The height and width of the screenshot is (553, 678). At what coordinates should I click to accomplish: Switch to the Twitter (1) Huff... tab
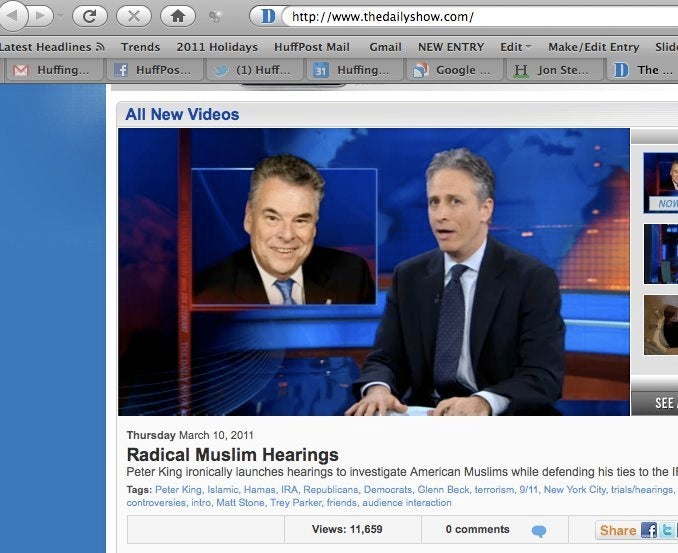pyautogui.click(x=254, y=70)
